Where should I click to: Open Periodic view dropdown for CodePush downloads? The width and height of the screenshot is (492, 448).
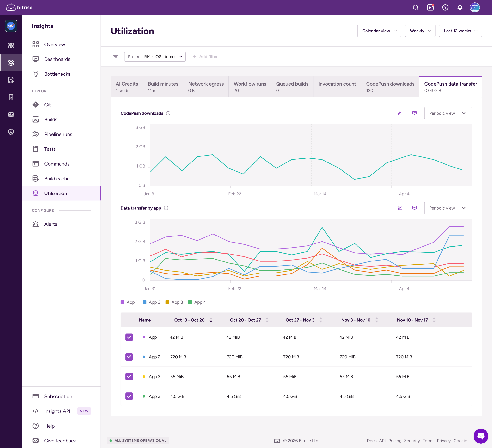pyautogui.click(x=448, y=113)
